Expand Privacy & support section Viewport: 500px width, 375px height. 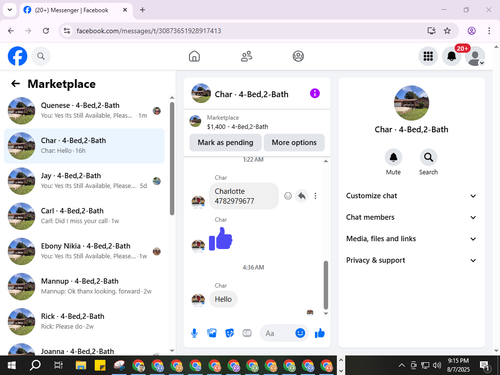[411, 260]
